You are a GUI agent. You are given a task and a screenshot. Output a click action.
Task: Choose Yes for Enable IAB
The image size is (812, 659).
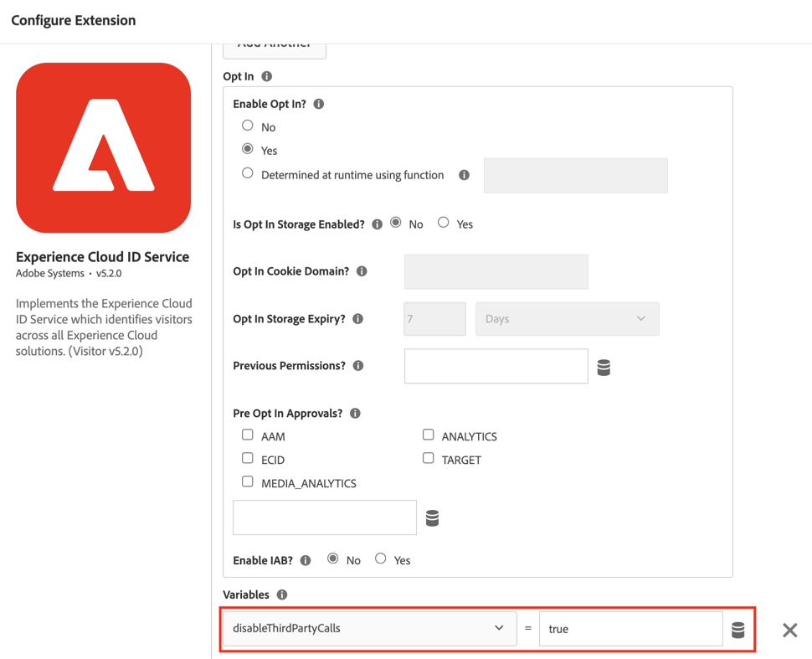pyautogui.click(x=381, y=559)
